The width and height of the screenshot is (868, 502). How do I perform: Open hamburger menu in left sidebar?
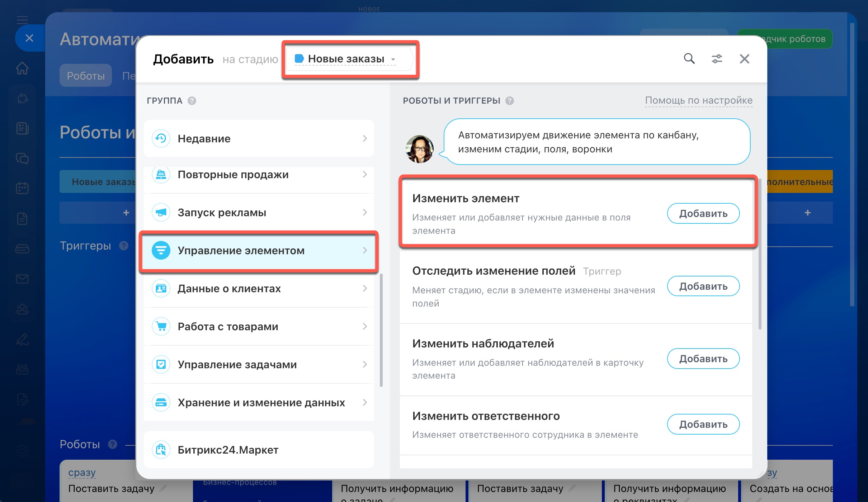click(x=22, y=20)
